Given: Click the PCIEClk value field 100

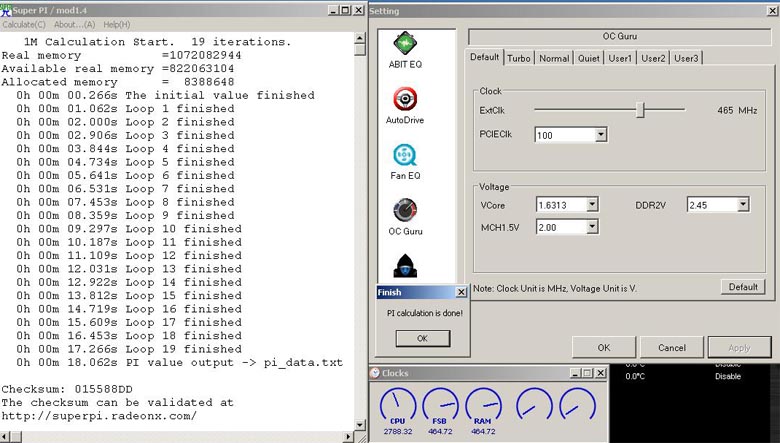Looking at the screenshot, I should pyautogui.click(x=565, y=135).
